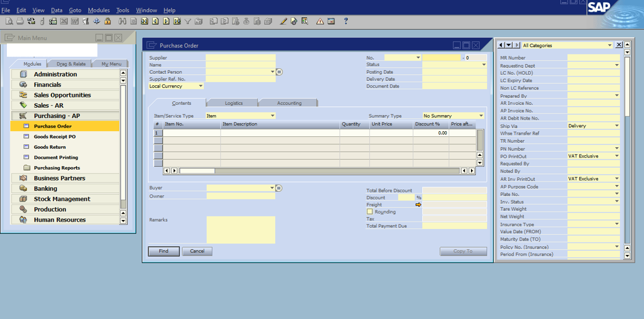644x319 pixels.
Task: Open the Query Manager toolbar icon
Action: point(305,21)
